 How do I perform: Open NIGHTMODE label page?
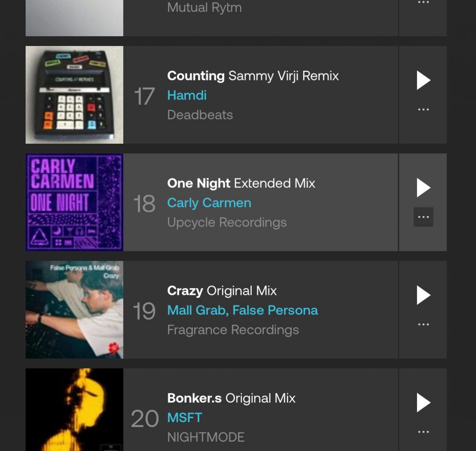pyautogui.click(x=205, y=438)
